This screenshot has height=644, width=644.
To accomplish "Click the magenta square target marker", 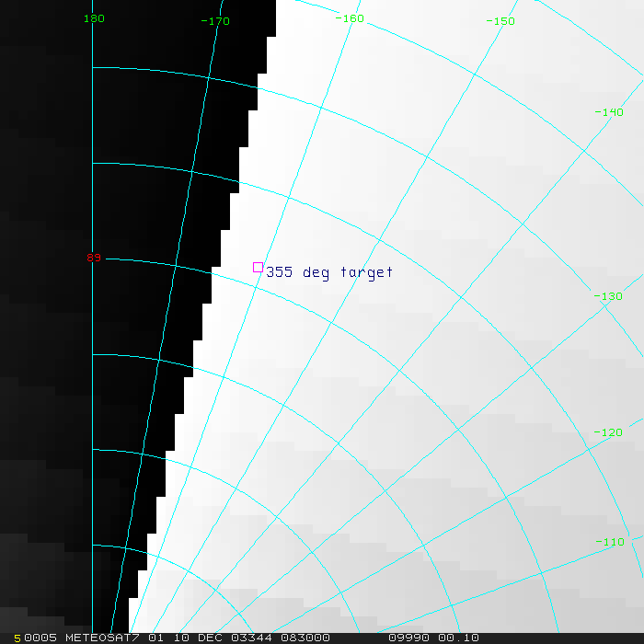I will pos(258,268).
